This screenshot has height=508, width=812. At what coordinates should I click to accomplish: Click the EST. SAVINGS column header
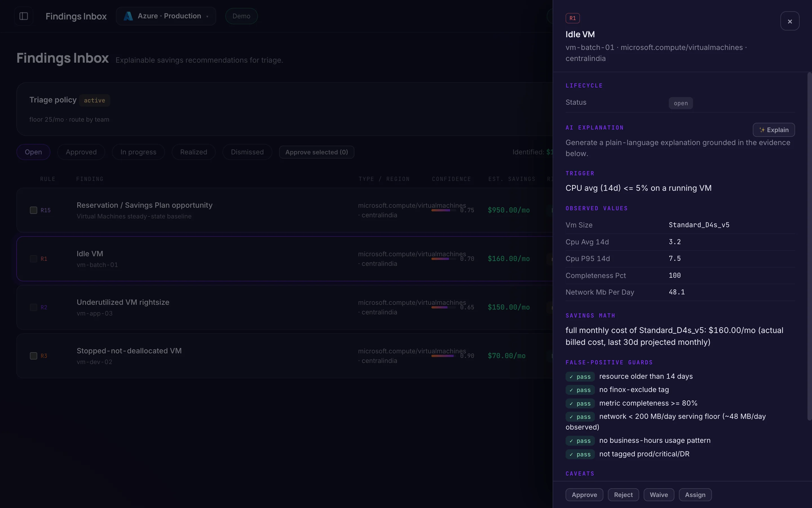tap(512, 179)
